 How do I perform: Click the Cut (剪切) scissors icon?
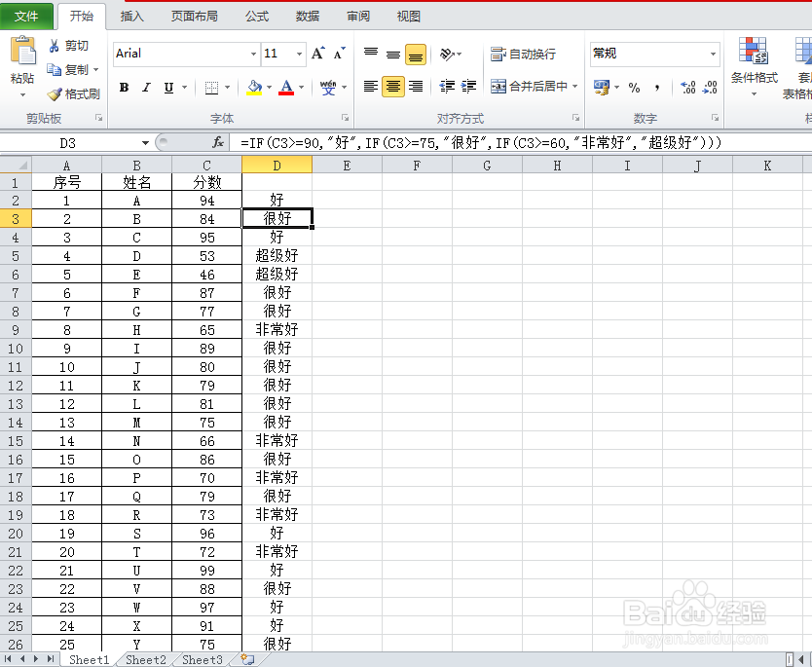pos(54,46)
